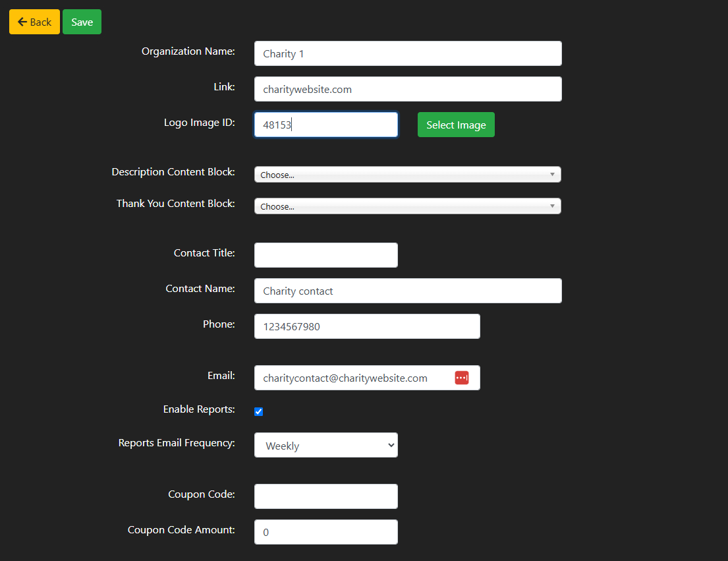Expand the Thank You Content Block dropdown
This screenshot has height=561, width=728.
point(407,206)
